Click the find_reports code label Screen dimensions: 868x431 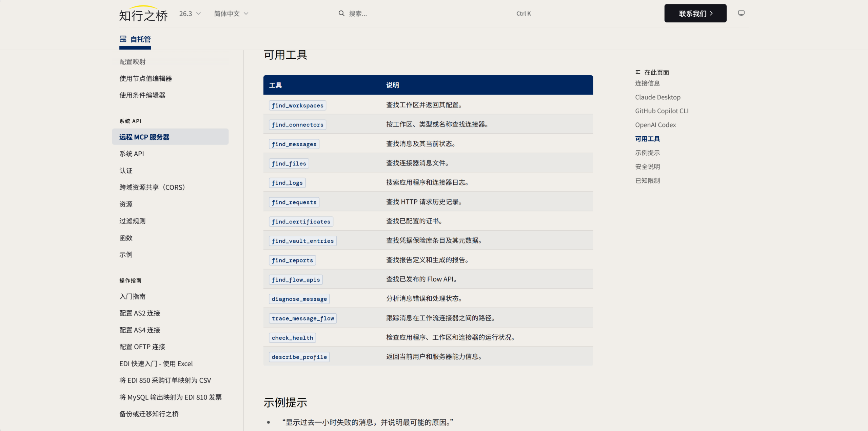click(x=292, y=260)
